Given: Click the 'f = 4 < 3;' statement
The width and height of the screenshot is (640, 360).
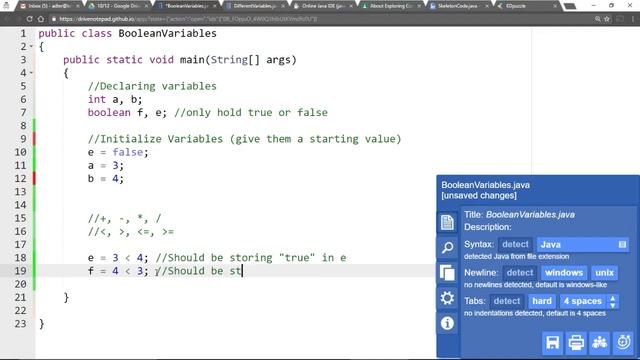Looking at the screenshot, I should (x=118, y=271).
